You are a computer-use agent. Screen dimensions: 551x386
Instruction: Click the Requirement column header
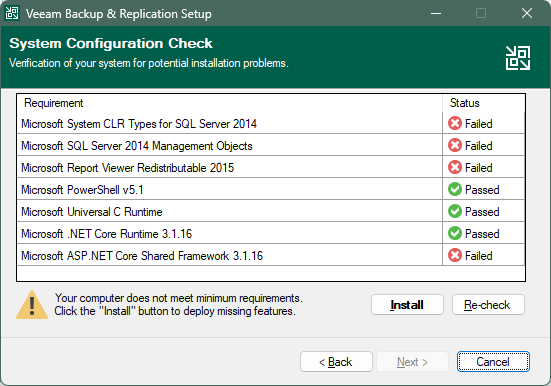click(x=229, y=103)
